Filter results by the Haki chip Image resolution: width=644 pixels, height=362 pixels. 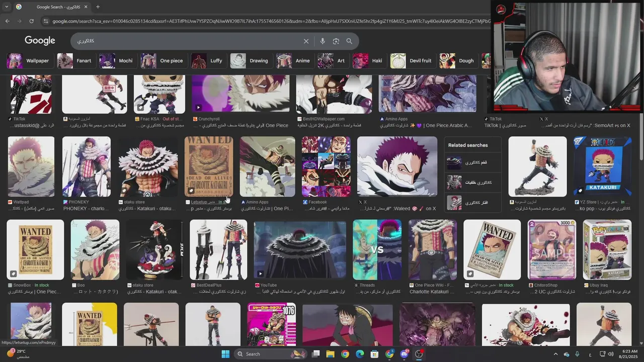pyautogui.click(x=368, y=61)
